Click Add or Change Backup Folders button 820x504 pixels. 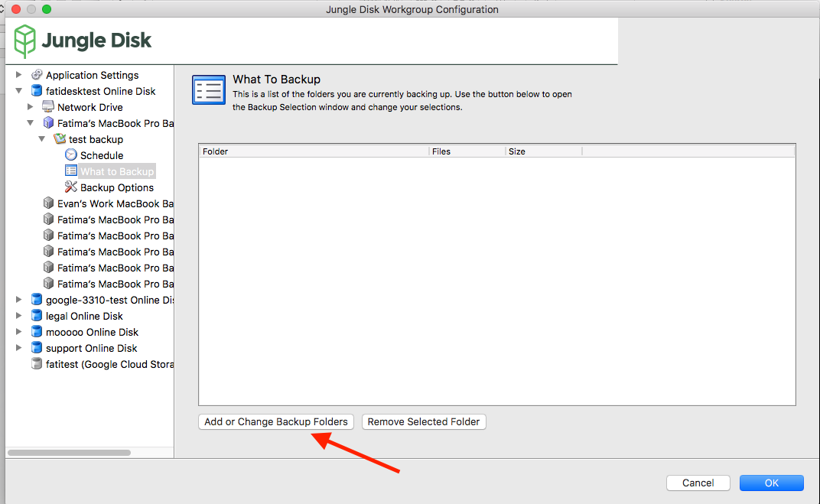click(x=276, y=422)
